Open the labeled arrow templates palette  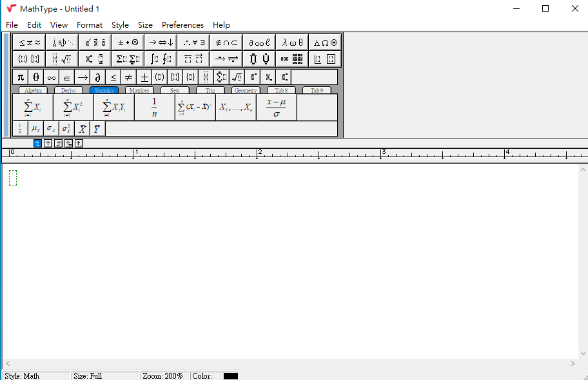[226, 59]
